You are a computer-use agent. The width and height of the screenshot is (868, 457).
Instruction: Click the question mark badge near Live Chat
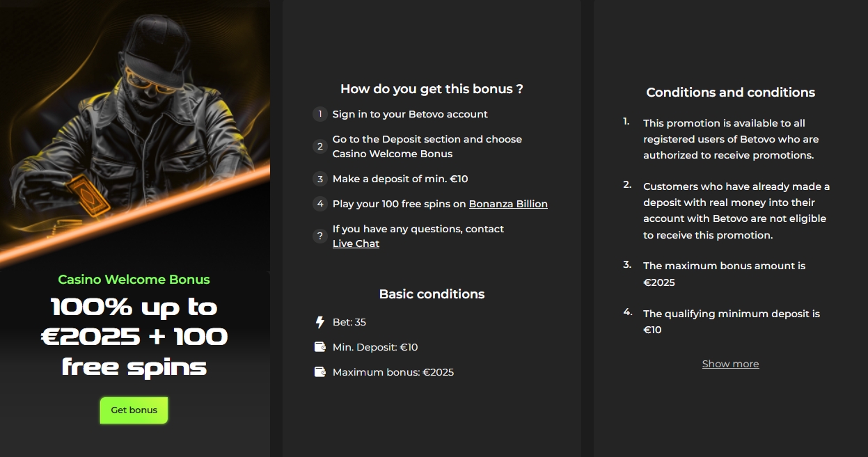[320, 236]
